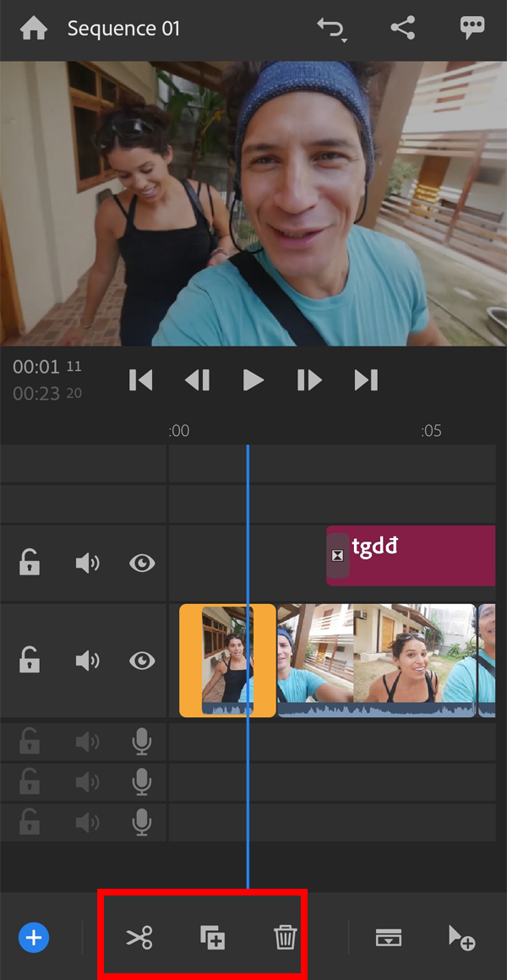Hide the tgdđ title track with eye
Image resolution: width=507 pixels, height=980 pixels.
(x=143, y=563)
